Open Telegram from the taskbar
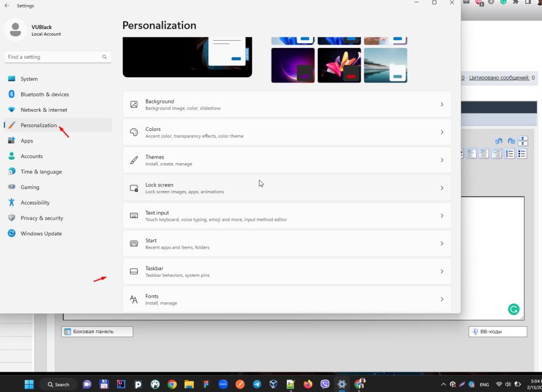The image size is (542, 392). click(x=257, y=384)
